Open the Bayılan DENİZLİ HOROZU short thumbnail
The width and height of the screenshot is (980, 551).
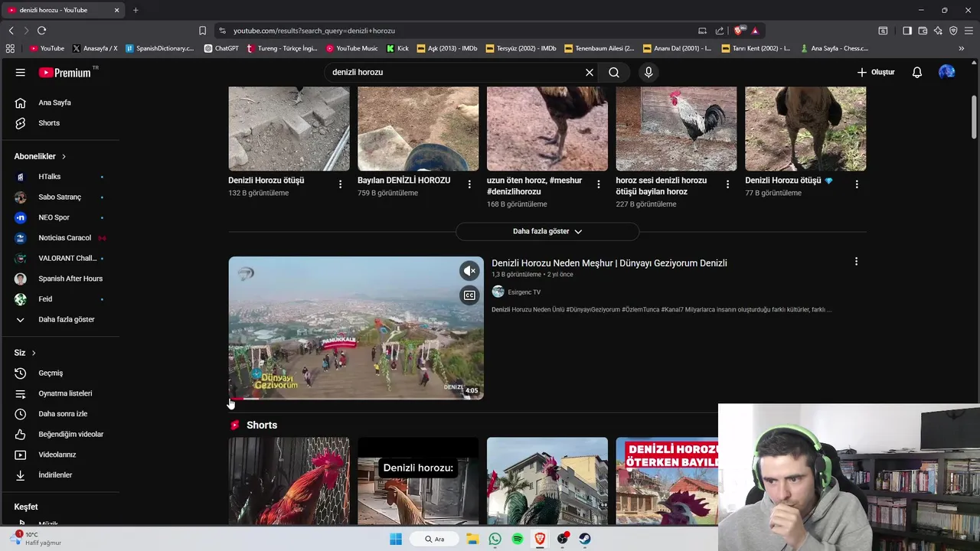(418, 129)
